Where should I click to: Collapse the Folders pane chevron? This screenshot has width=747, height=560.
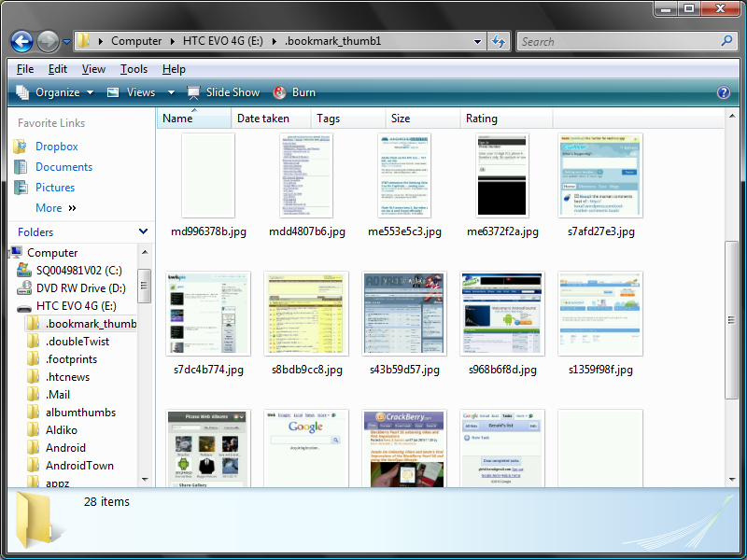[143, 231]
